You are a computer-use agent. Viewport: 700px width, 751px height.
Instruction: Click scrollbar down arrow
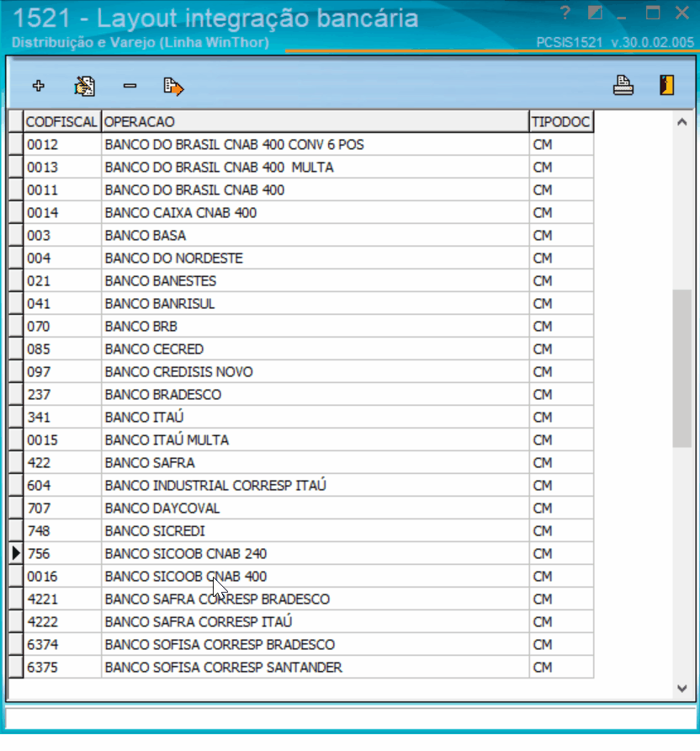(x=682, y=688)
